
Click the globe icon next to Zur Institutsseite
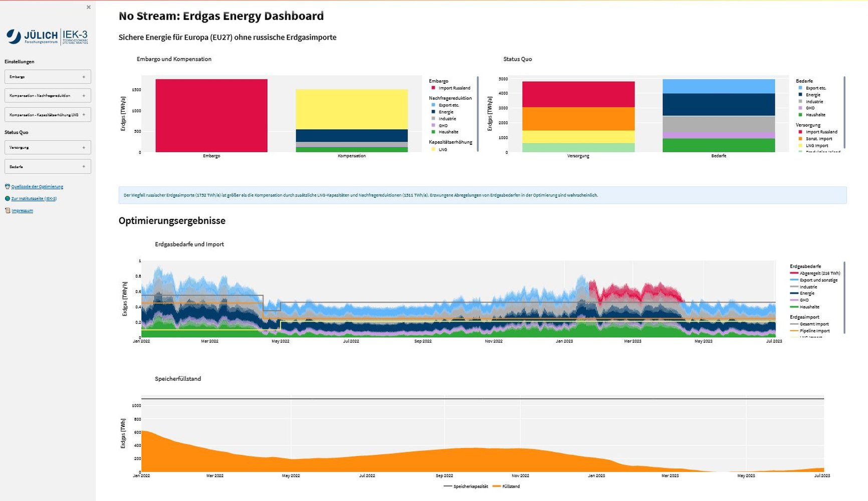coord(7,198)
